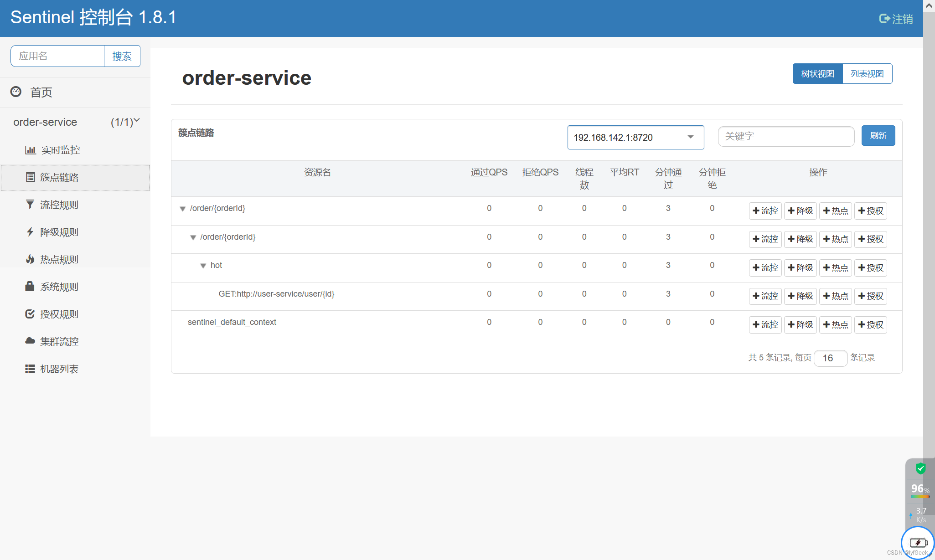Add 流控 rule for the hot resource

click(765, 267)
